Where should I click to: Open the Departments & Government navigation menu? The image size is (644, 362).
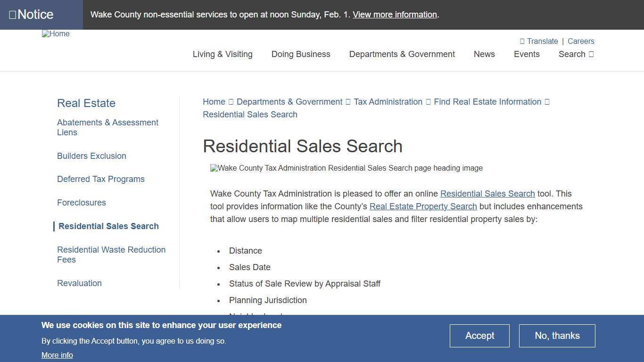point(402,54)
